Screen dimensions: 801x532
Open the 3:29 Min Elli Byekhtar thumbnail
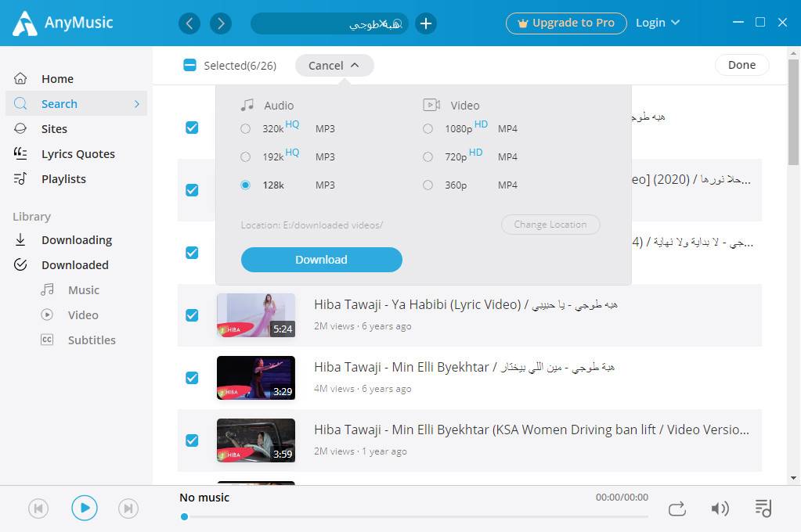pyautogui.click(x=256, y=378)
